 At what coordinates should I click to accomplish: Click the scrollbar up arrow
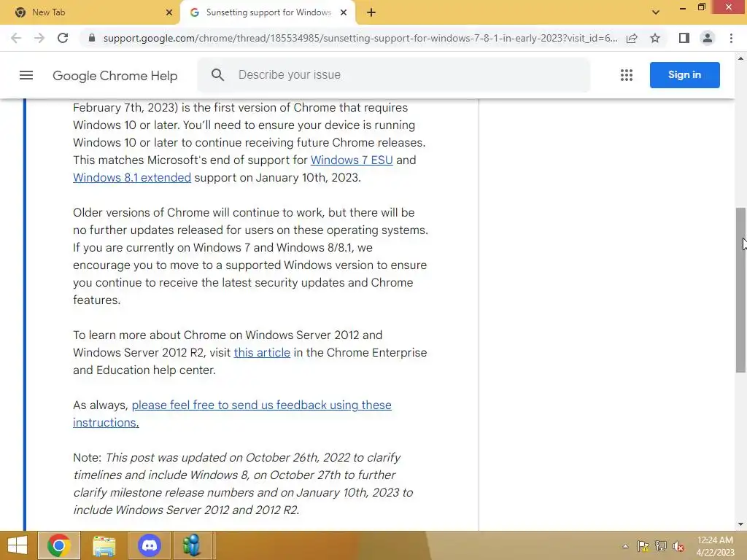click(740, 58)
